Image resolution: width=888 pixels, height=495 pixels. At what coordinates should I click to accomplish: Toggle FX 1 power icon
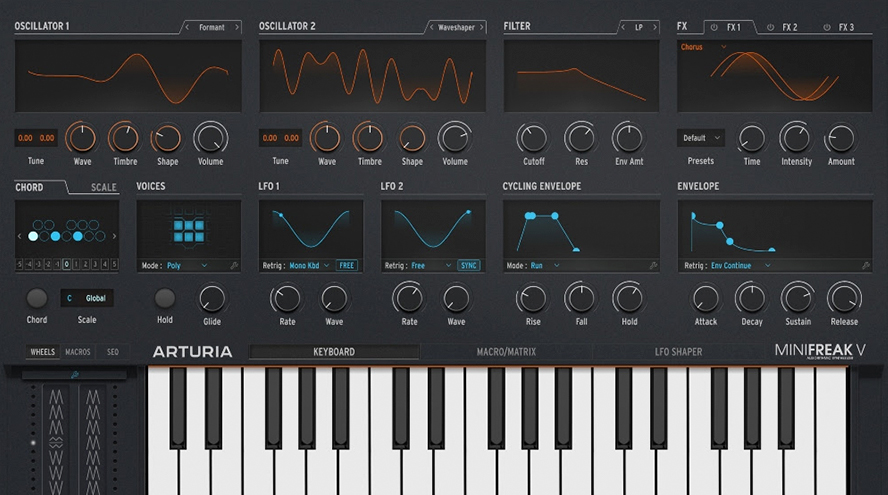714,27
